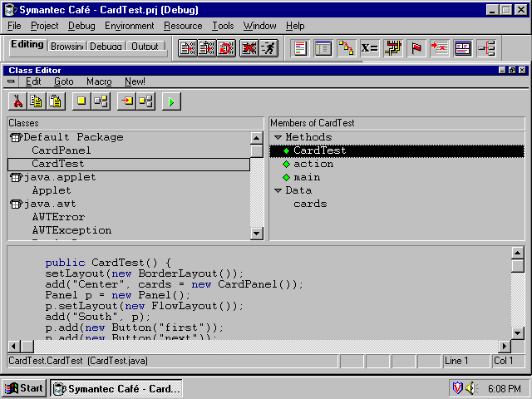Open the File menu
Image resolution: width=532 pixels, height=399 pixels.
click(x=14, y=26)
